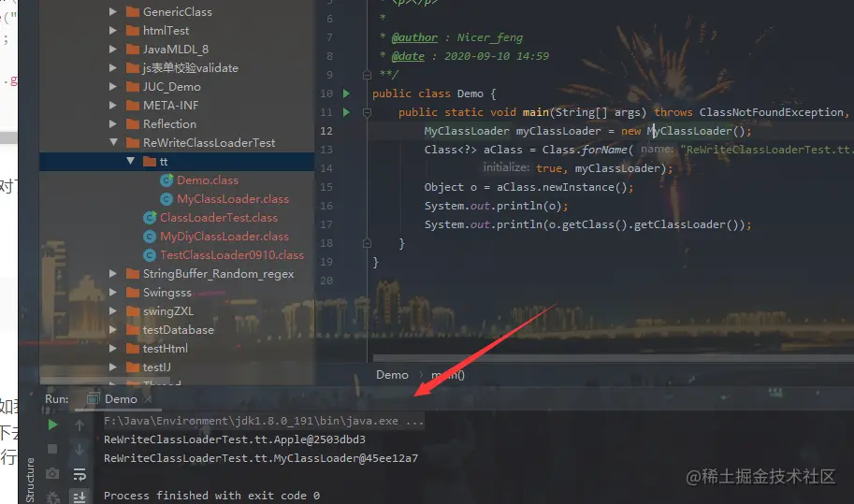Collapse the ReWriteClassLoaderTest folder
Screen dimensions: 854x504
pyautogui.click(x=113, y=142)
